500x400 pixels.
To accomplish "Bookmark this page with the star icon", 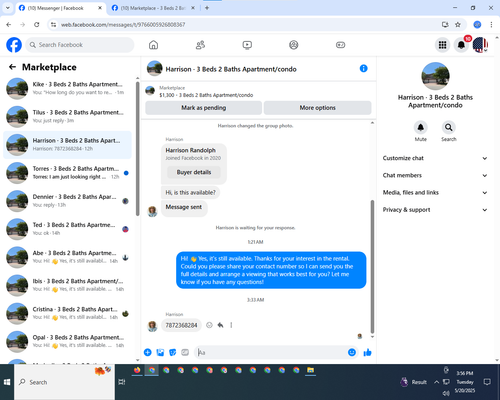I will tap(458, 24).
